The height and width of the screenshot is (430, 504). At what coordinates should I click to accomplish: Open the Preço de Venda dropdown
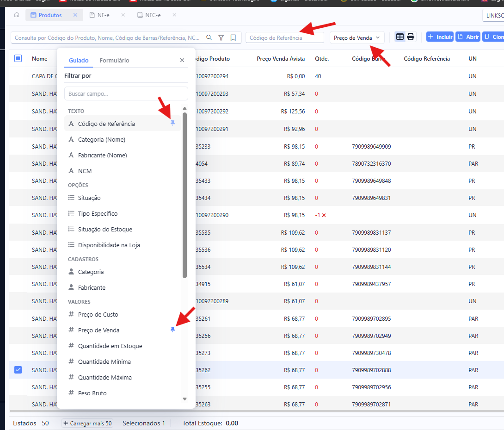point(357,37)
